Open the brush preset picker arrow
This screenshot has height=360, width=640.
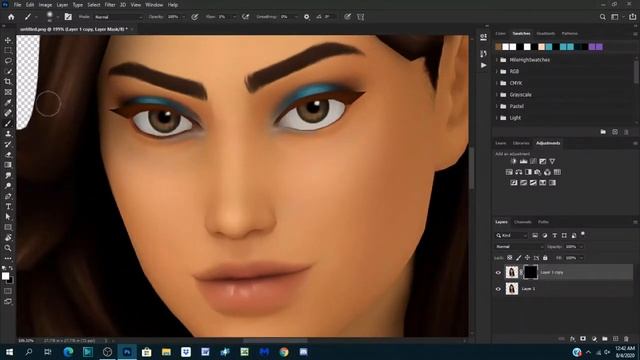pos(57,17)
